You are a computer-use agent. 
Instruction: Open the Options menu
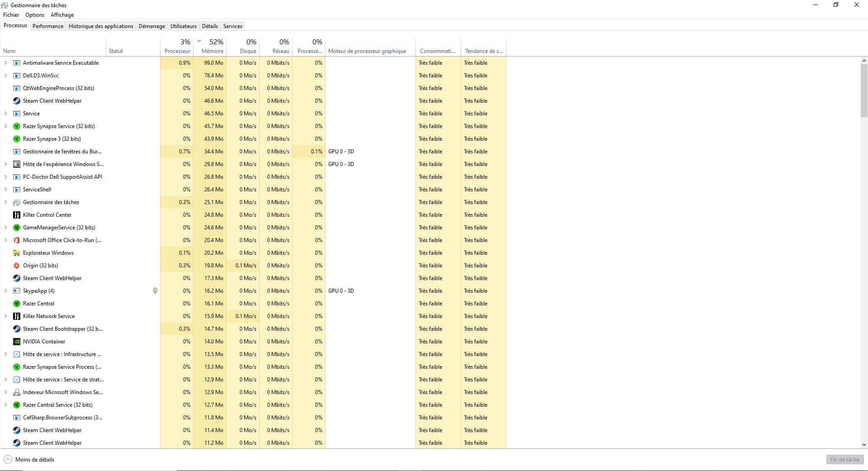point(35,15)
